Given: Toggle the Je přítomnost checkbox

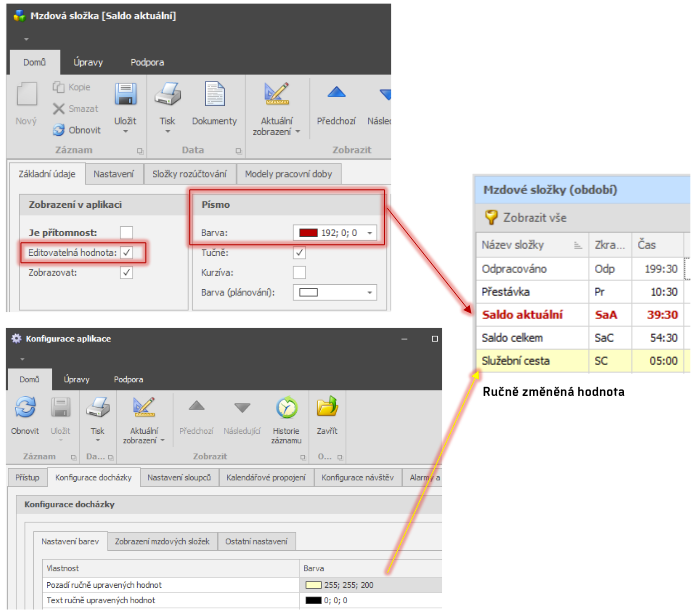Looking at the screenshot, I should pyautogui.click(x=127, y=232).
